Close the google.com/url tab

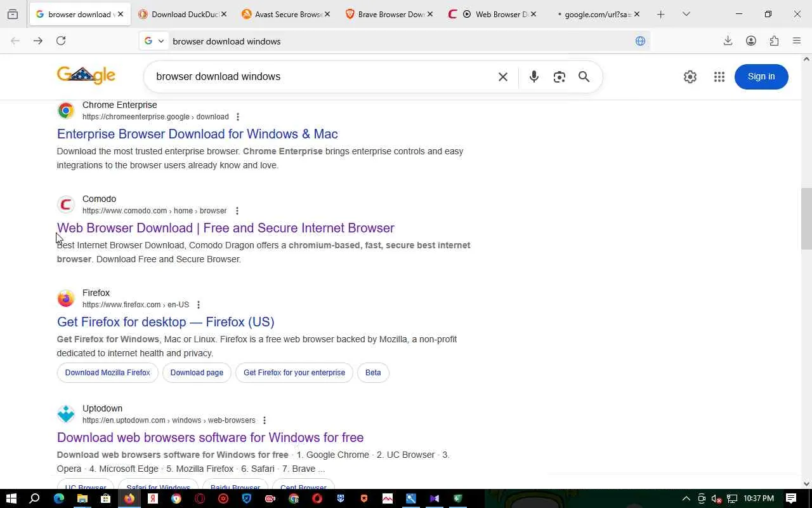click(x=636, y=14)
